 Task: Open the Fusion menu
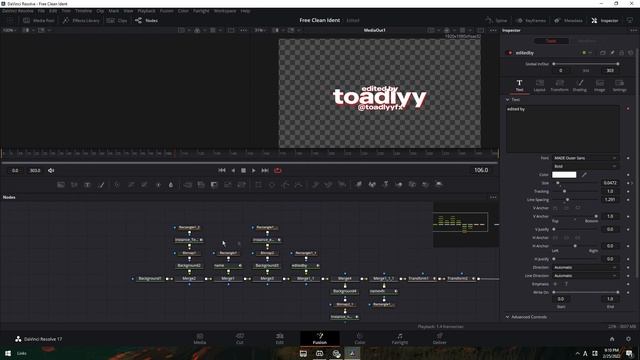(167, 11)
